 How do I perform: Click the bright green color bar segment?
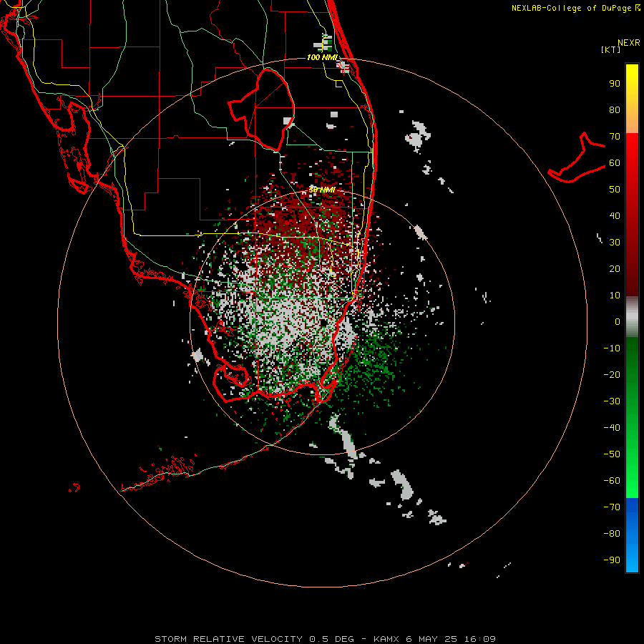[632, 418]
